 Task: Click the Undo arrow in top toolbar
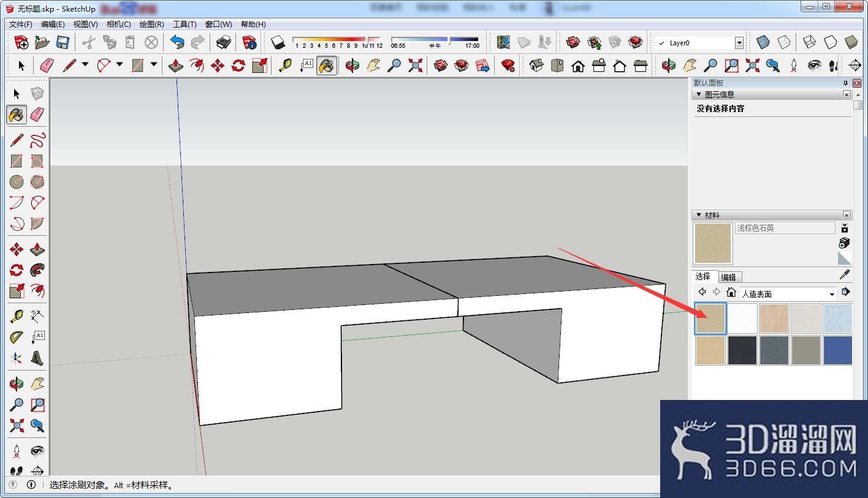(x=177, y=42)
